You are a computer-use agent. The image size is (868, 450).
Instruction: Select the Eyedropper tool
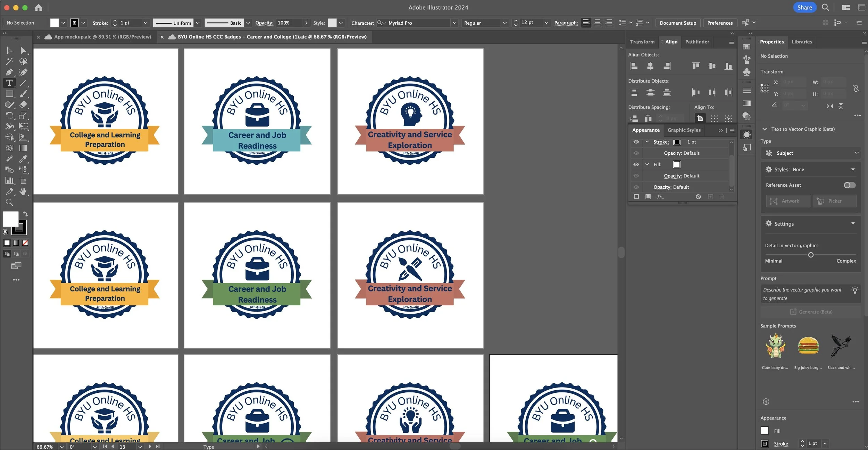[x=23, y=159]
